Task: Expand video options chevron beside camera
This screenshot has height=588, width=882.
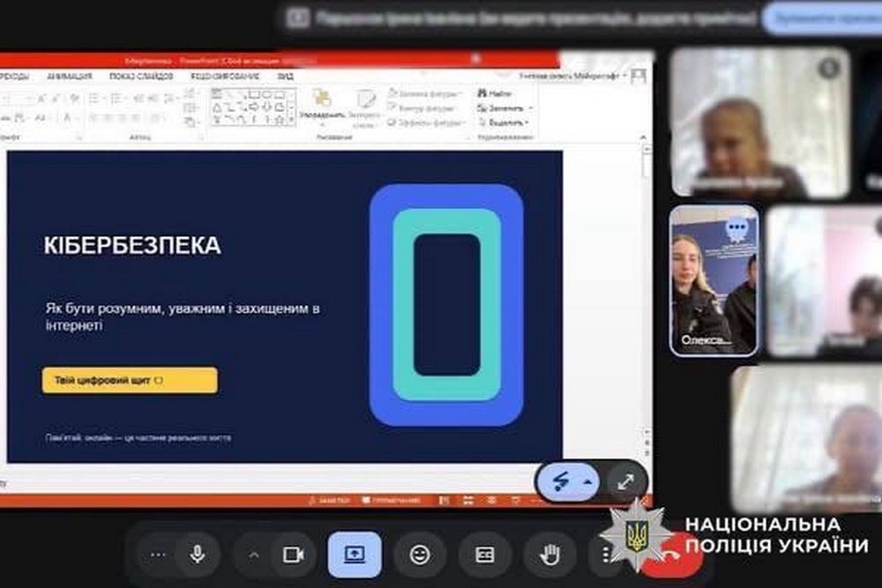Action: (254, 555)
